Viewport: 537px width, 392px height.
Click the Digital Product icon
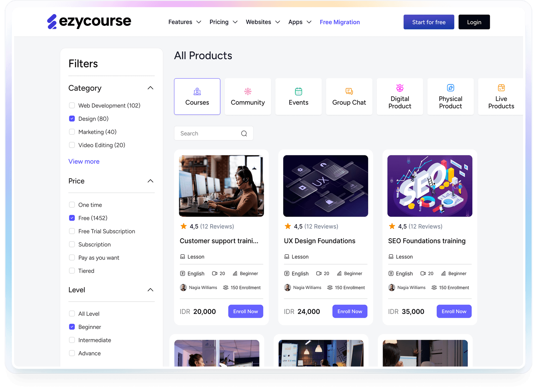click(400, 88)
